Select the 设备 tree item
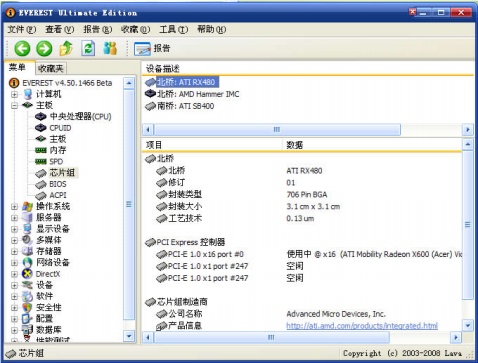 point(44,285)
